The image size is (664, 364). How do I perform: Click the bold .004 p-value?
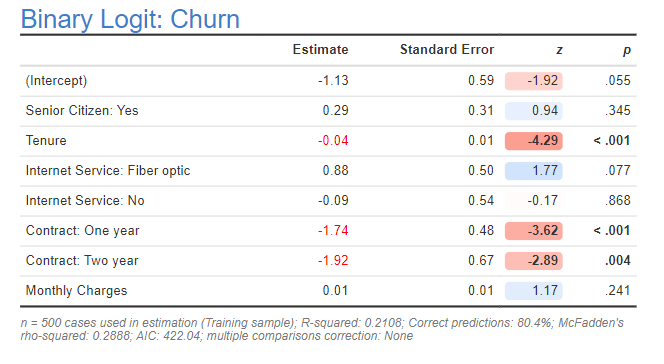pyautogui.click(x=618, y=261)
